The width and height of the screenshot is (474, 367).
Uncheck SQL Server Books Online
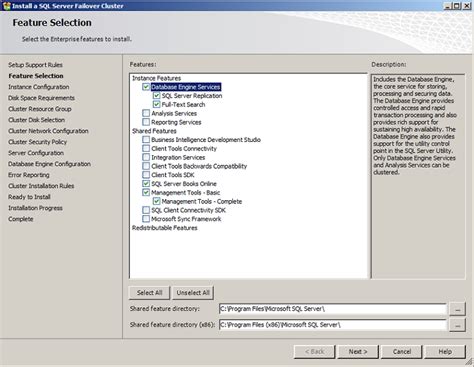pos(146,184)
